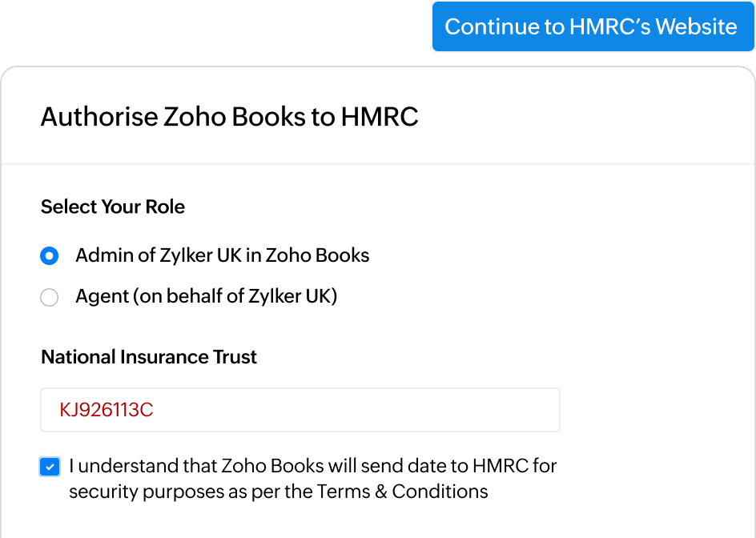
Task: Click the 'Agent (on behalf of Zylker UK)' label
Action: (207, 297)
